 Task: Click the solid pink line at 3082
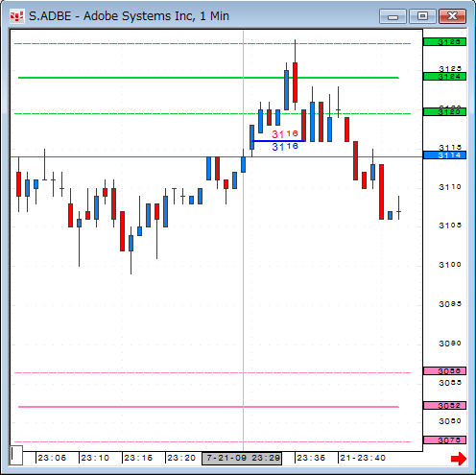tap(208, 407)
